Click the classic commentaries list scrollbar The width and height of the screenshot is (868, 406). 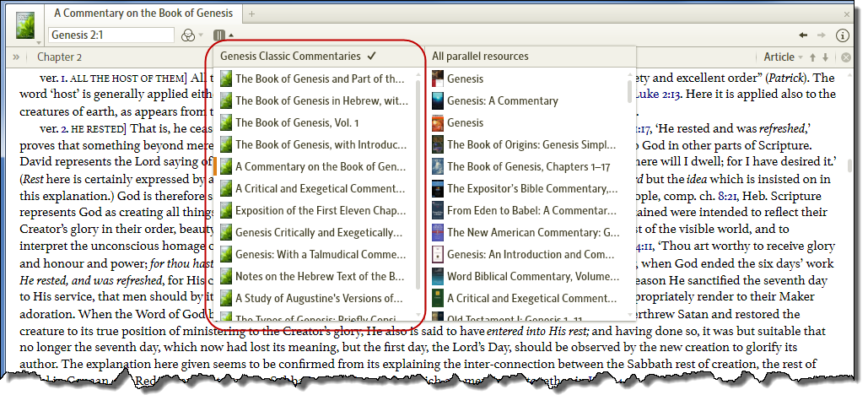pos(418,183)
